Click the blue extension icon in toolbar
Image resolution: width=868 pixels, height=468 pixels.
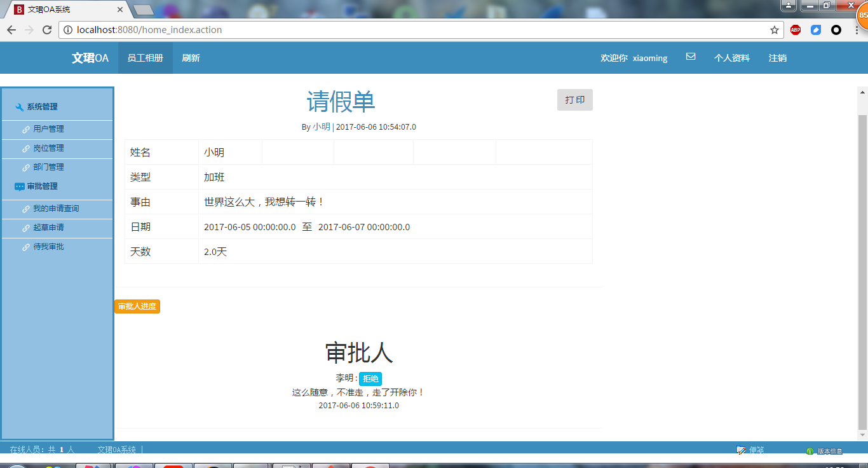tap(816, 30)
